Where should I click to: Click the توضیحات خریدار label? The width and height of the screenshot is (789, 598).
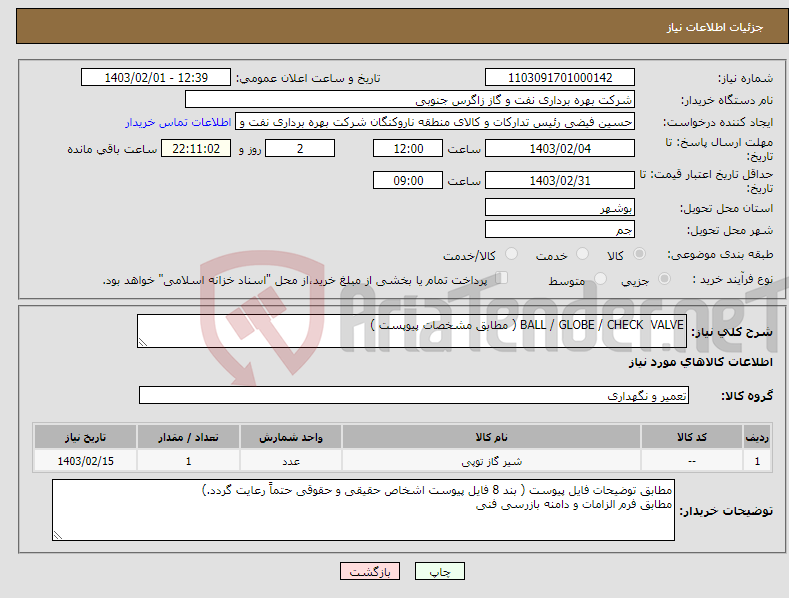726,511
